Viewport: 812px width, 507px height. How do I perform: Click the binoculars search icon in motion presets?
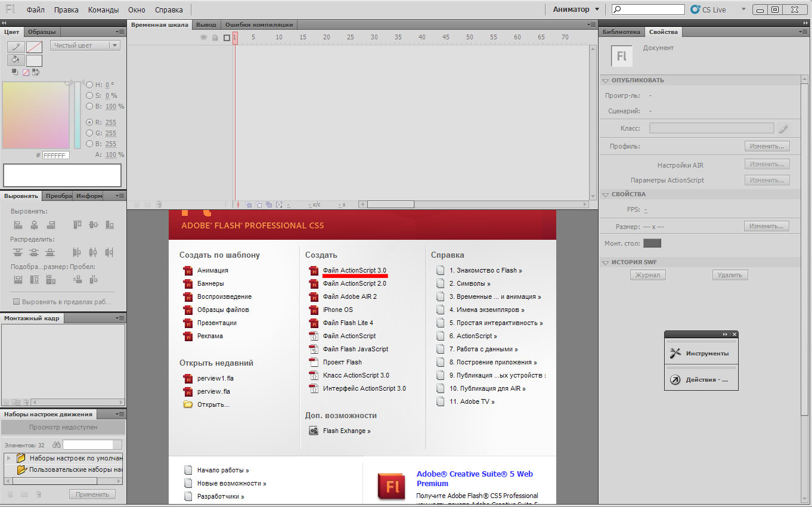coord(57,445)
